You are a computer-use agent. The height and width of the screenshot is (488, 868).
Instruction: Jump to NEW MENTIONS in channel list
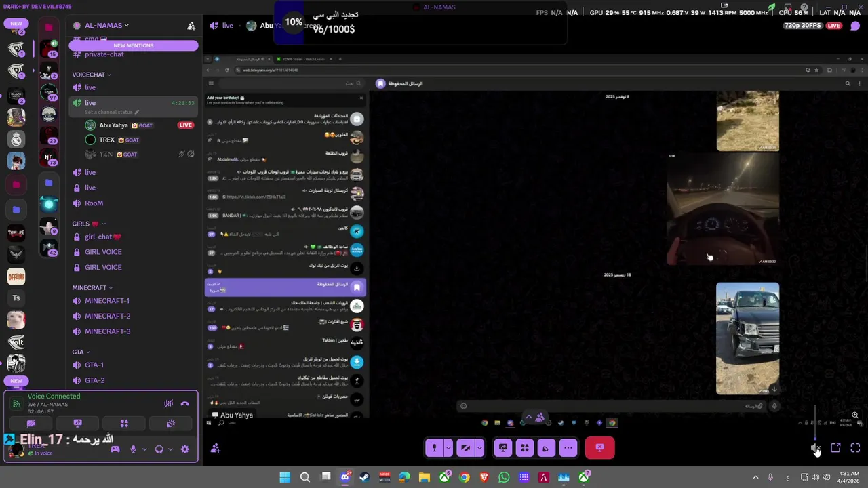tap(134, 45)
